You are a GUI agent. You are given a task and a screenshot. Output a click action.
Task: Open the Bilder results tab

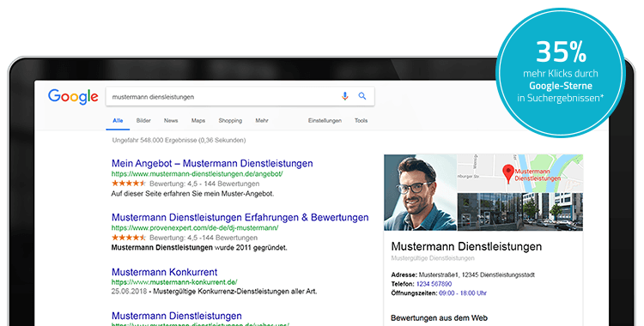[143, 121]
